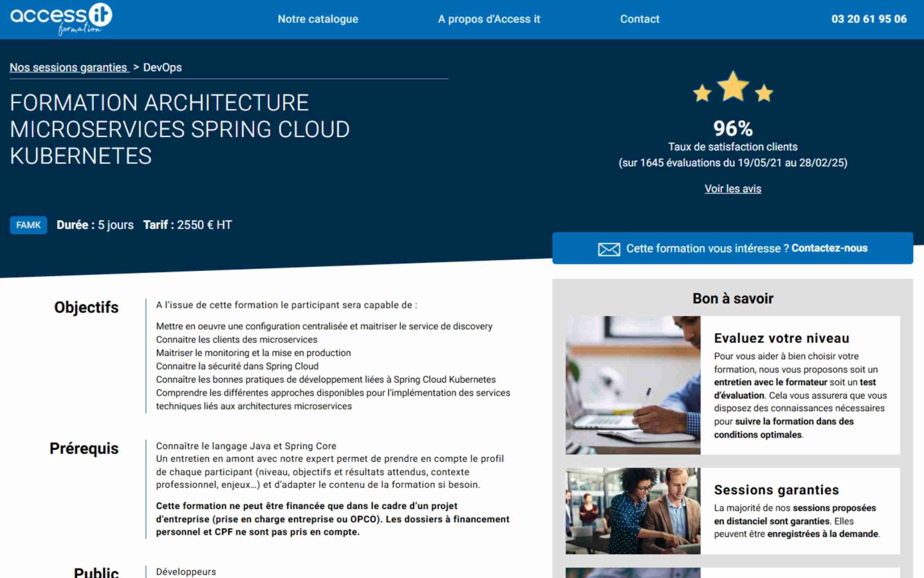Click the Evaluez votre niveau heading

click(x=781, y=338)
